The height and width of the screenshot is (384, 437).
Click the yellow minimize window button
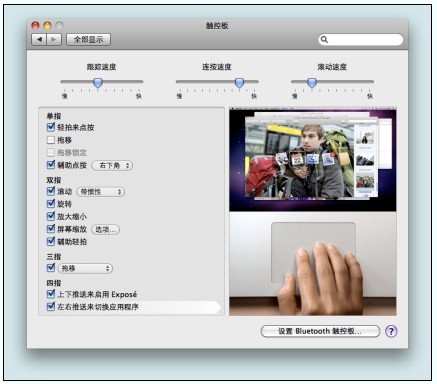click(x=47, y=25)
